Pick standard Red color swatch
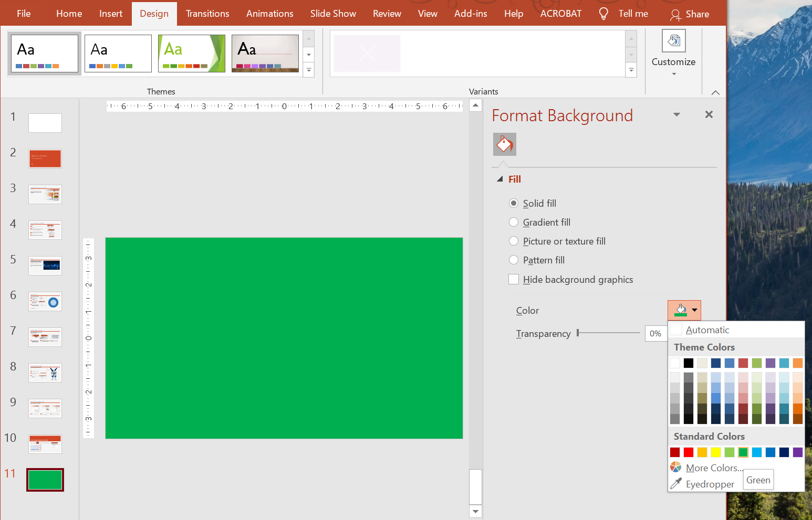812x520 pixels. pos(689,452)
